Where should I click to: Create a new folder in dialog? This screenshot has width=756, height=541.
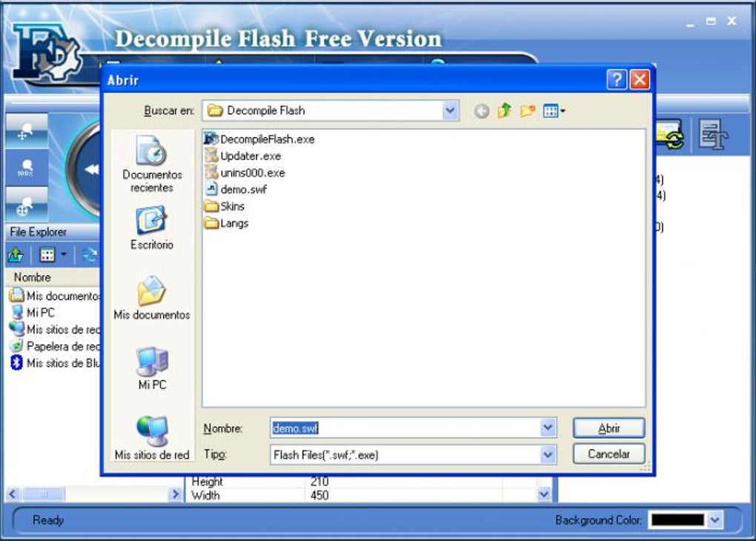coord(528,111)
